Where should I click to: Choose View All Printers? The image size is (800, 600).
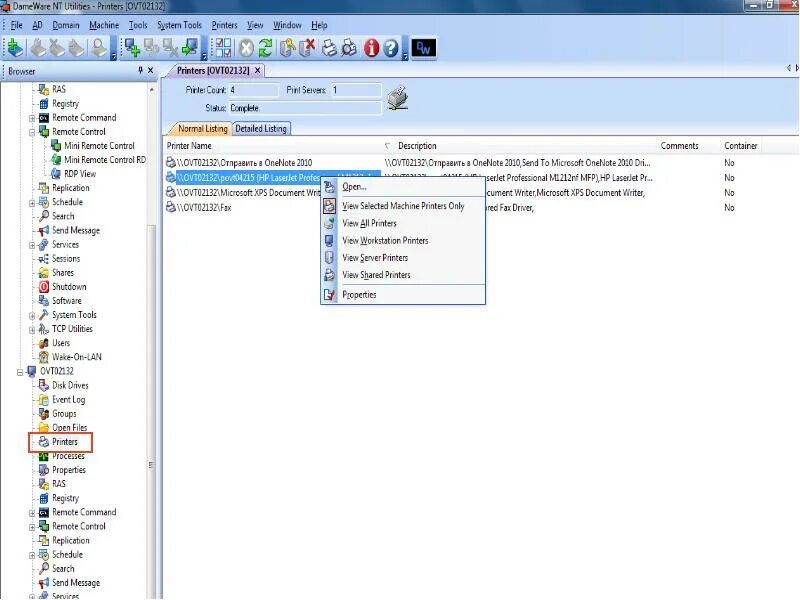[x=403, y=223]
